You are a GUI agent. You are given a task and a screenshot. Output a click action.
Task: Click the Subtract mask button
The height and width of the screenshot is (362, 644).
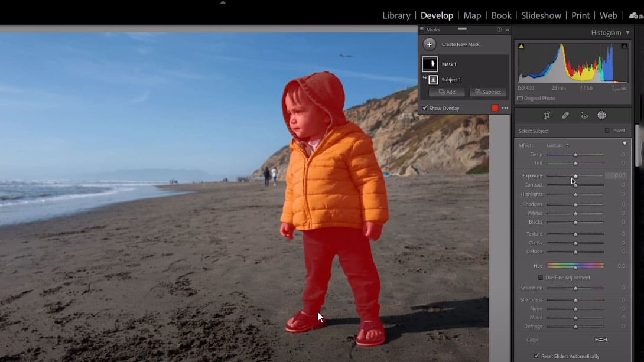tap(488, 92)
